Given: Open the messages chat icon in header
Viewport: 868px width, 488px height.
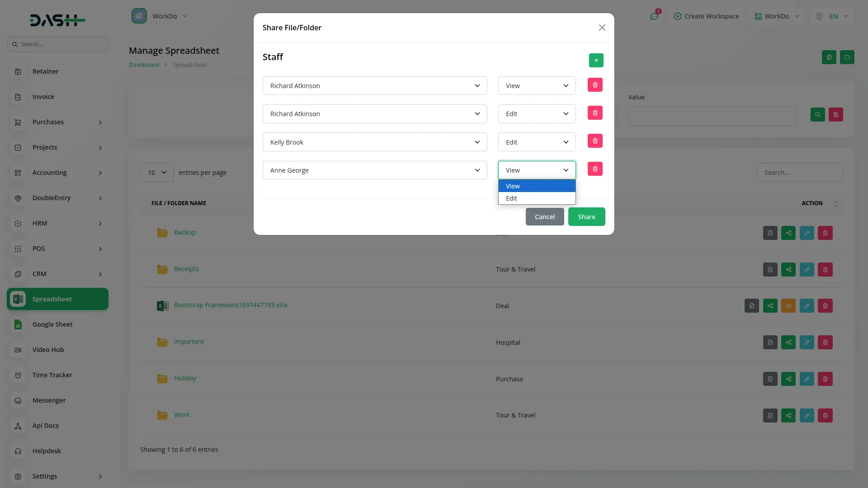Looking at the screenshot, I should [x=654, y=16].
